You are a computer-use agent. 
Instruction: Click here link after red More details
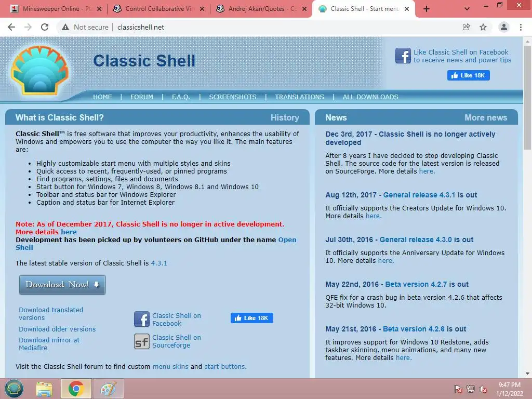pos(69,232)
